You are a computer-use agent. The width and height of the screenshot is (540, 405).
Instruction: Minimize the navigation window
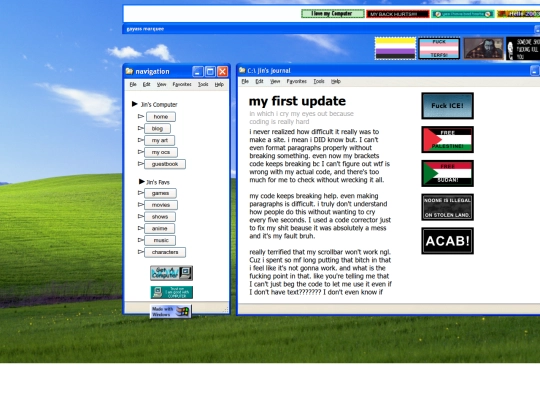point(198,71)
